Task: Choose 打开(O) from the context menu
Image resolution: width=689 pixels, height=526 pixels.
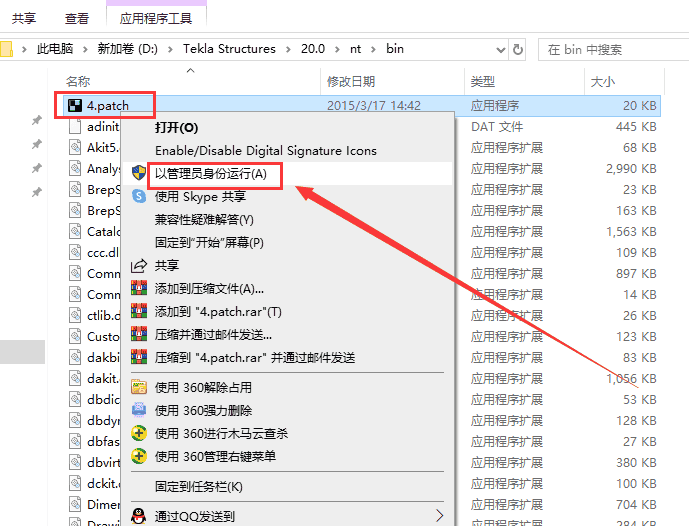Action: pos(177,127)
